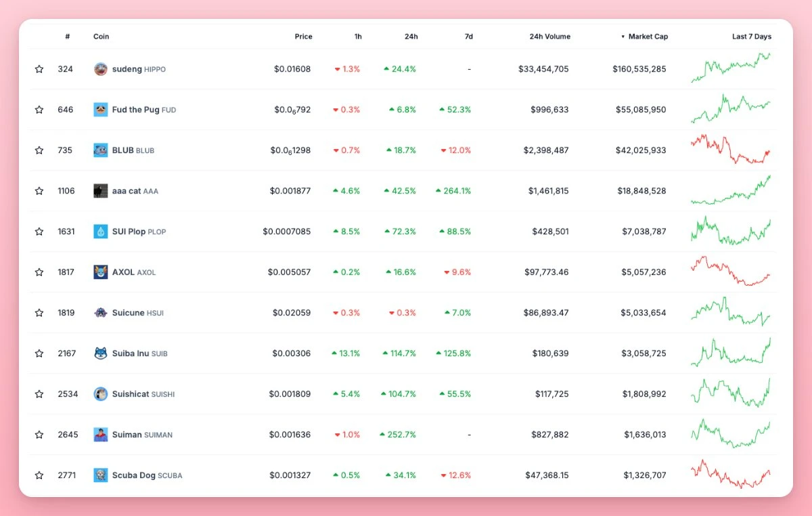Click the sudeng HIPPO coin icon
Image resolution: width=812 pixels, height=516 pixels.
pyautogui.click(x=101, y=69)
